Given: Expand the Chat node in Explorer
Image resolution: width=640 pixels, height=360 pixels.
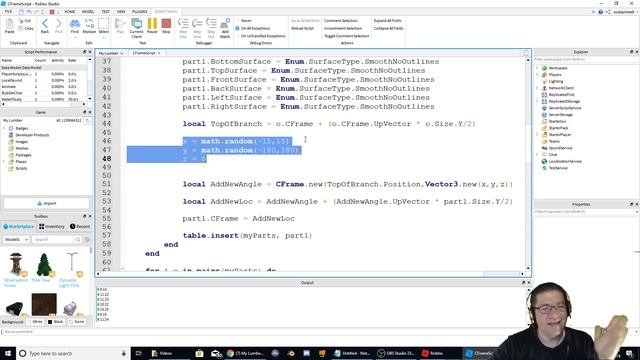Looking at the screenshot, I should pos(537,155).
